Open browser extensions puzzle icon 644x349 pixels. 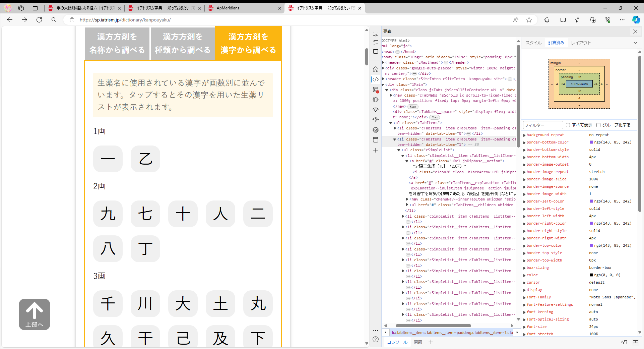(547, 20)
